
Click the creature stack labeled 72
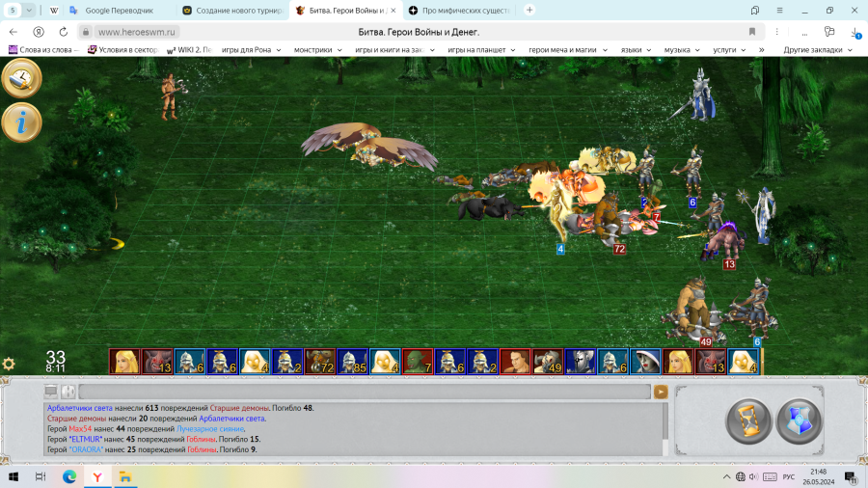click(609, 221)
